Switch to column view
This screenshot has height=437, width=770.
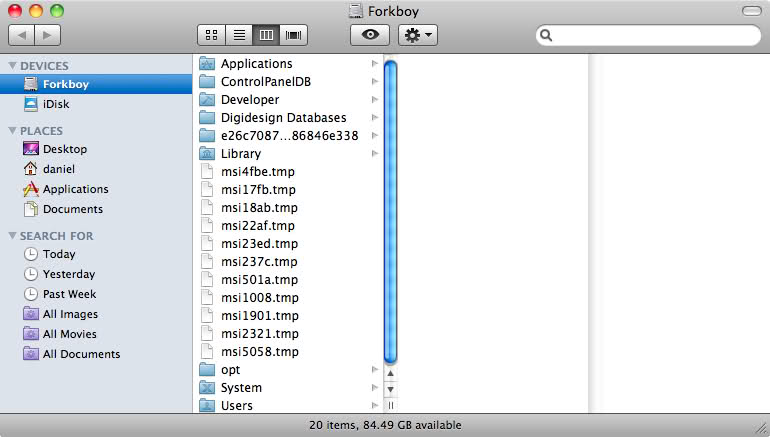tap(266, 35)
